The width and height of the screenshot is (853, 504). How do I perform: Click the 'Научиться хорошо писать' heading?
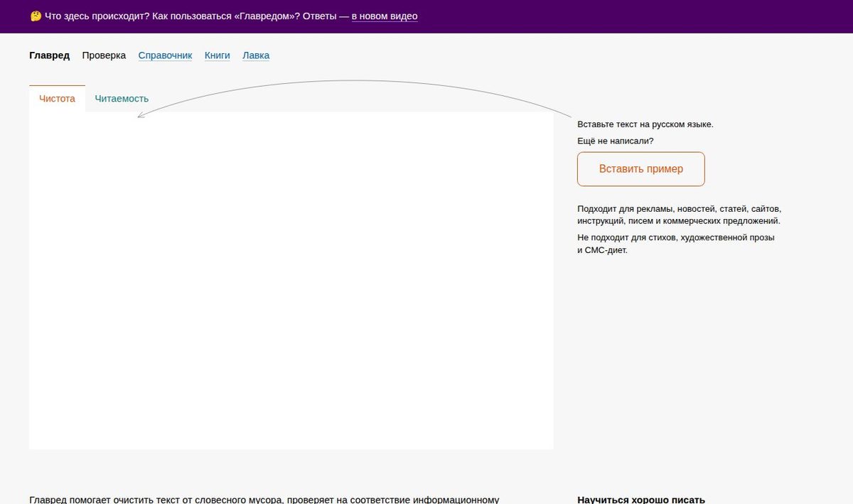pos(641,500)
